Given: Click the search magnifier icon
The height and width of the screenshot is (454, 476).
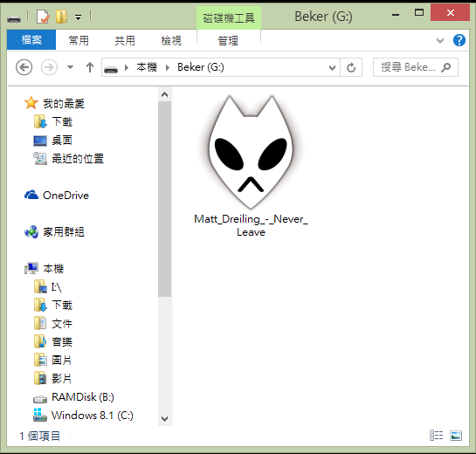Looking at the screenshot, I should click(445, 67).
